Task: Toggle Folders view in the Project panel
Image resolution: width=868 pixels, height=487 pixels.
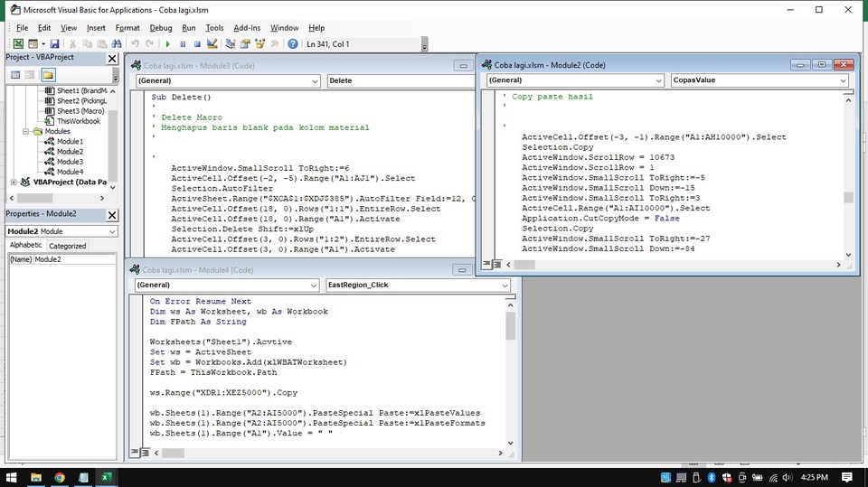Action: pos(47,74)
